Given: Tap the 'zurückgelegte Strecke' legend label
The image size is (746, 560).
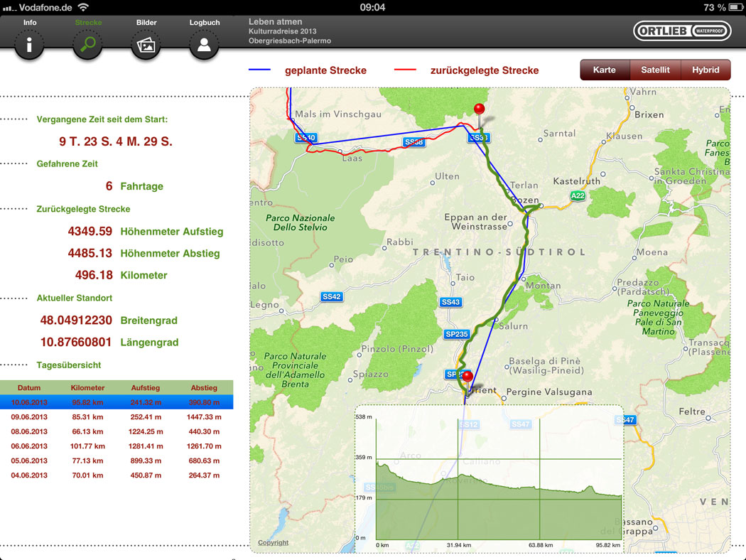Looking at the screenshot, I should click(485, 70).
